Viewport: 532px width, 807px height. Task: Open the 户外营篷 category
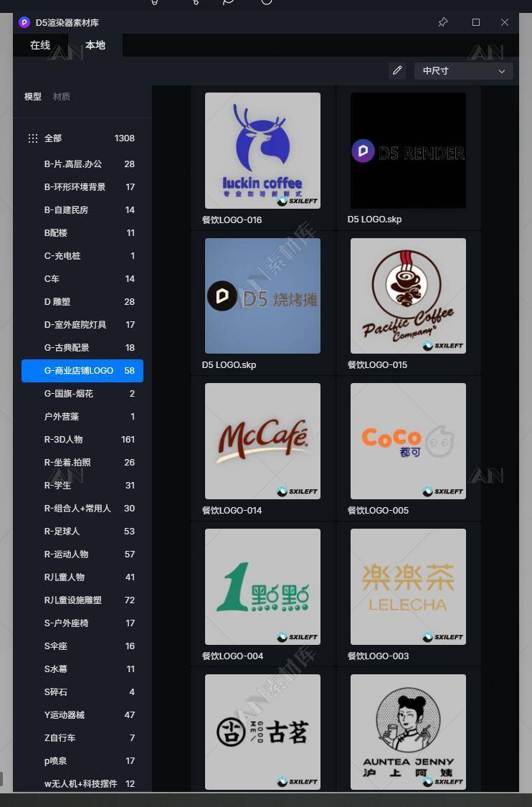(82, 416)
